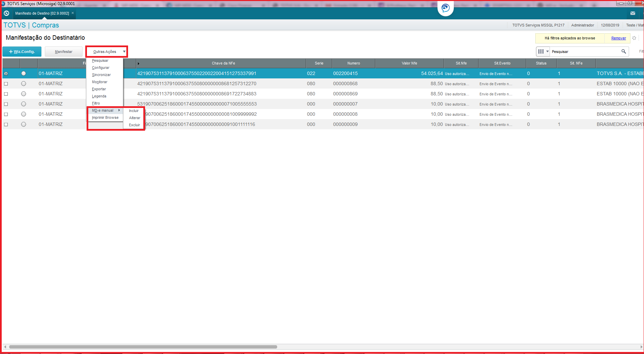Click the Administrador user label
This screenshot has height=354, width=644.
[x=583, y=25]
